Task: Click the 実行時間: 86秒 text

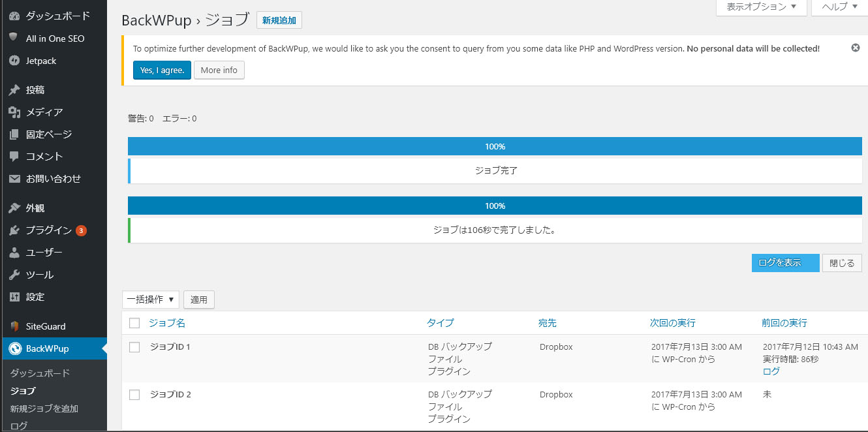Action: coord(790,360)
